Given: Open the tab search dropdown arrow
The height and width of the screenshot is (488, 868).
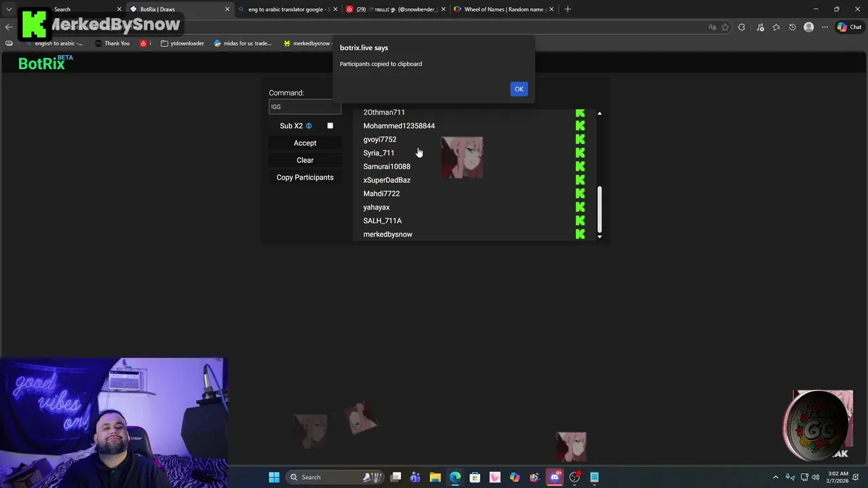Looking at the screenshot, I should pos(9,9).
